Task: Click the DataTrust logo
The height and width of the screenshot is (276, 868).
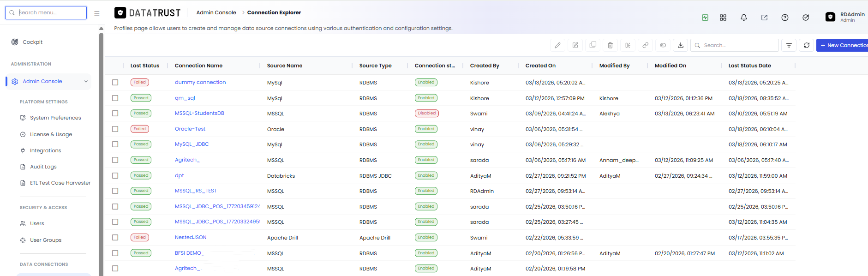Action: tap(148, 13)
